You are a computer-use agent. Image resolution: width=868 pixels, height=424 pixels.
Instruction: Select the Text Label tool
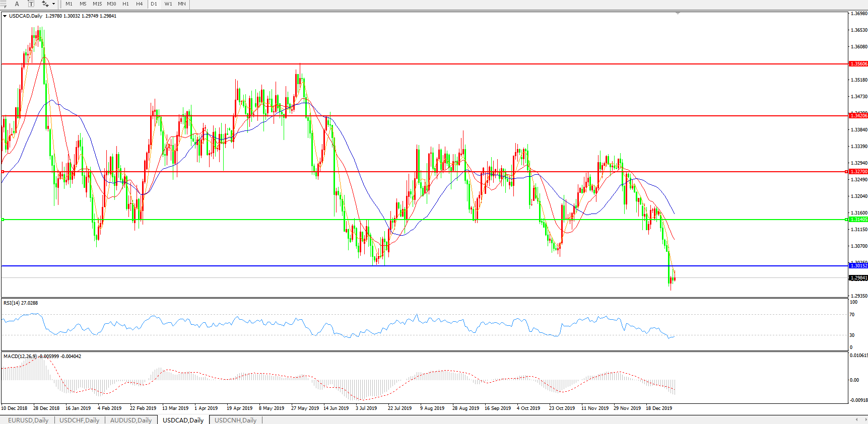click(31, 4)
